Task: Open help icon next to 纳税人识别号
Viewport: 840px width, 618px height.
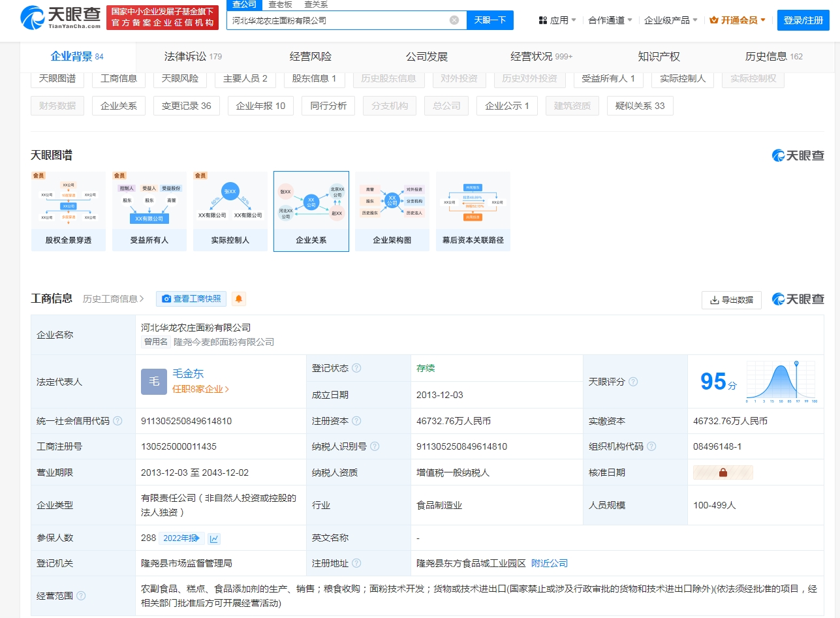Action: 375,446
